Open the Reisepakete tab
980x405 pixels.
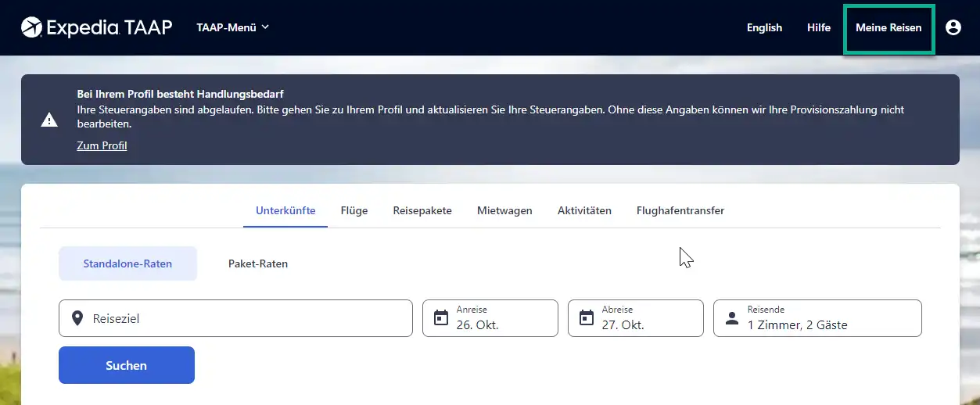click(422, 210)
